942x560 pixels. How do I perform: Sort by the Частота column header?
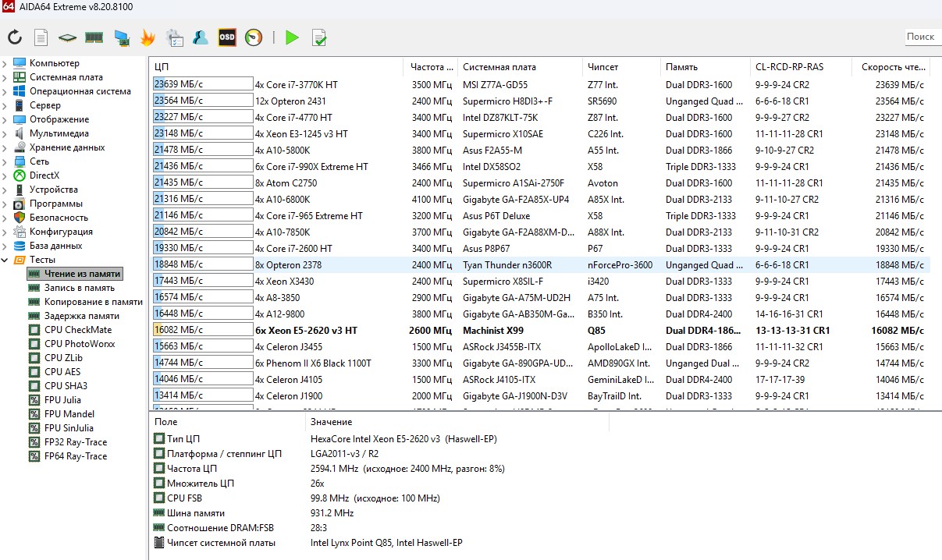tap(429, 67)
